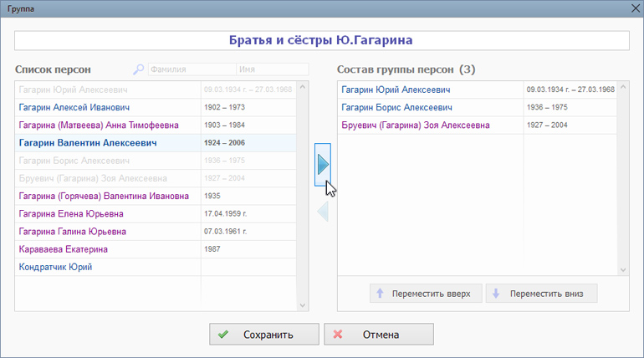Click Переместить вверх button
The width and height of the screenshot is (644, 358).
426,294
